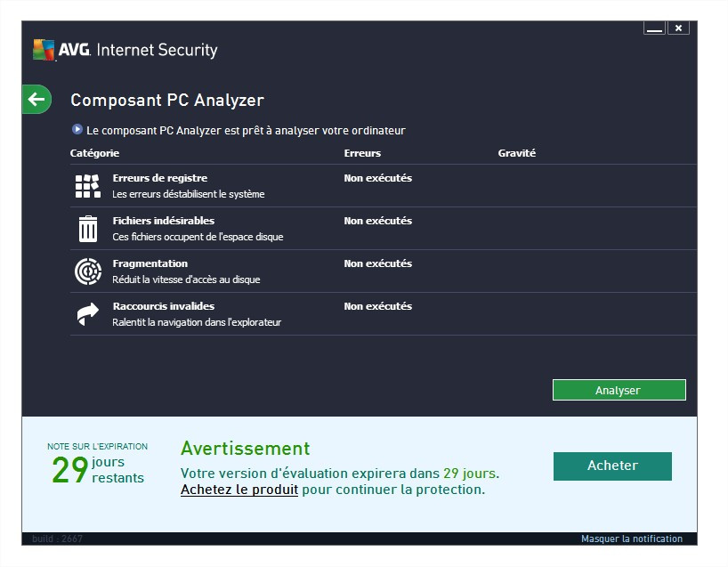Click the Gravité column header
Image resolution: width=728 pixels, height=567 pixels.
coord(516,153)
